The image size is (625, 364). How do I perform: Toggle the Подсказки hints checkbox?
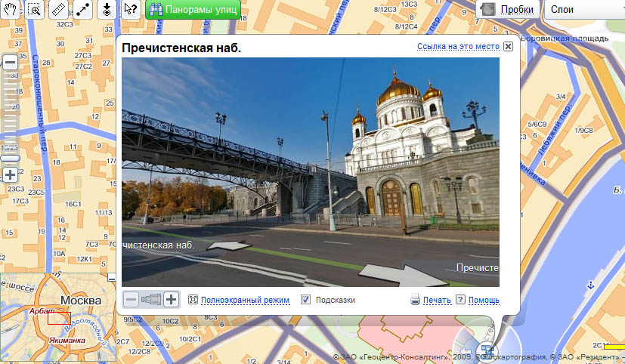click(x=306, y=300)
